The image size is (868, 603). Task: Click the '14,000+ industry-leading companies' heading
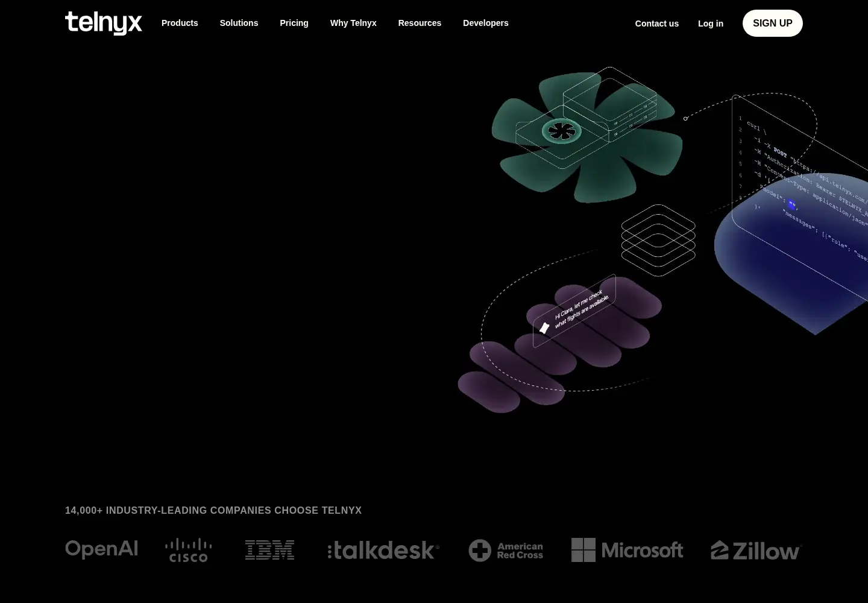pyautogui.click(x=213, y=510)
